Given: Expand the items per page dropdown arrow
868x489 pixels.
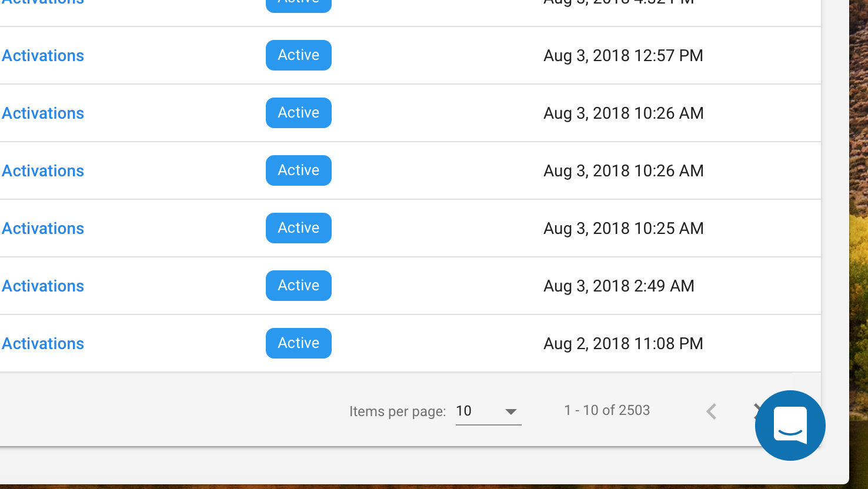Looking at the screenshot, I should [x=510, y=412].
